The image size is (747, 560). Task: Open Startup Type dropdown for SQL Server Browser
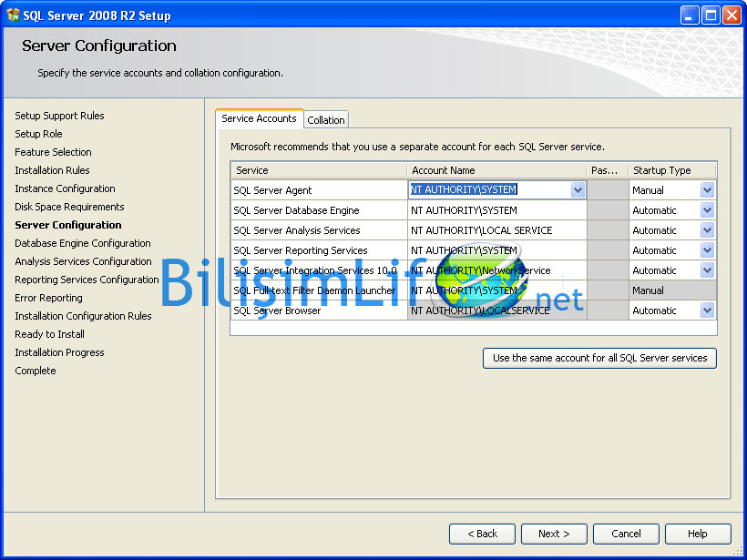point(707,311)
